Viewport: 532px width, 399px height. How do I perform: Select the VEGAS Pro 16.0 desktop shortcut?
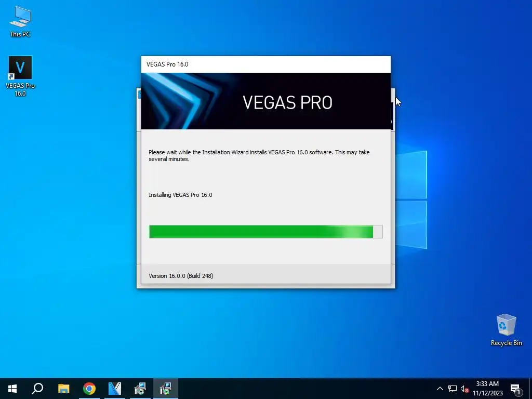pos(20,76)
